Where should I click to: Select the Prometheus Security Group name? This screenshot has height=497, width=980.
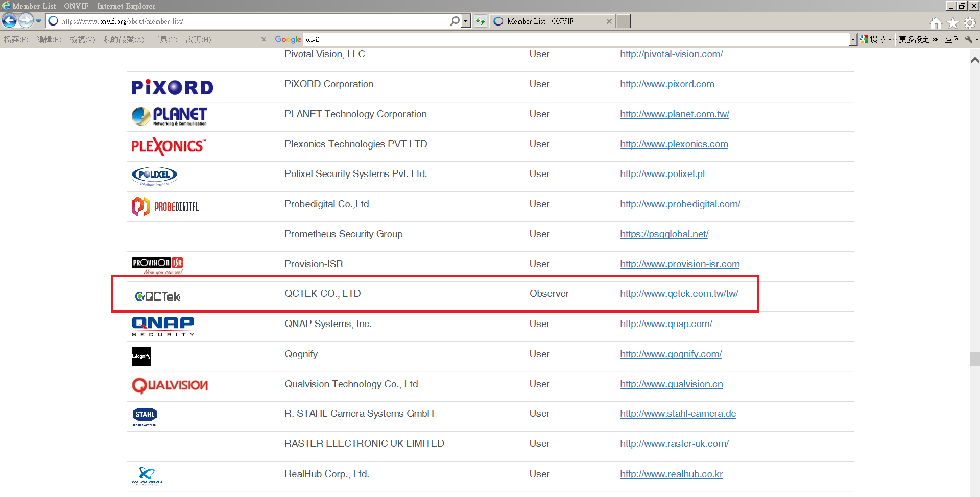coord(344,234)
